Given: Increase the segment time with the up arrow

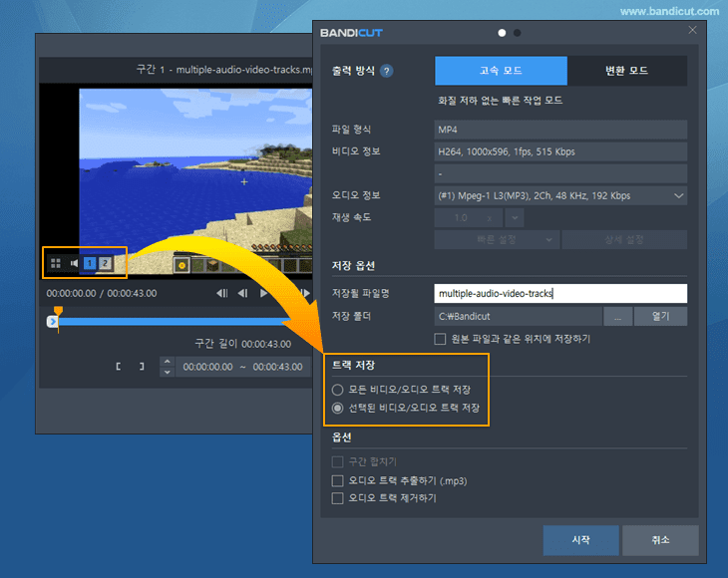Looking at the screenshot, I should (x=168, y=362).
